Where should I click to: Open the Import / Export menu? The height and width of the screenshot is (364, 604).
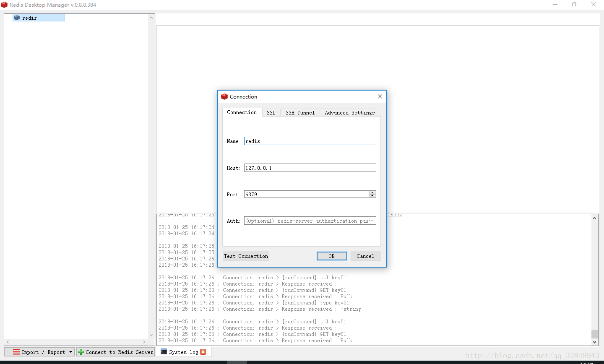pos(39,352)
